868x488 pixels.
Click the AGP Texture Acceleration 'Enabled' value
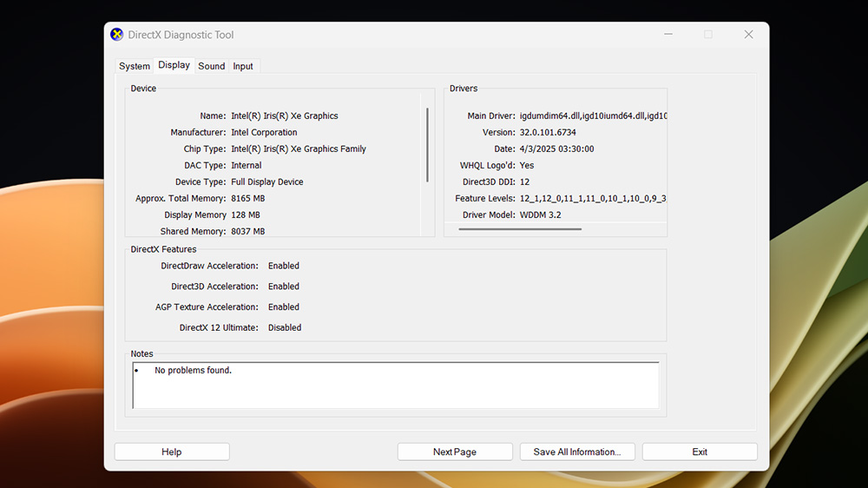[284, 307]
